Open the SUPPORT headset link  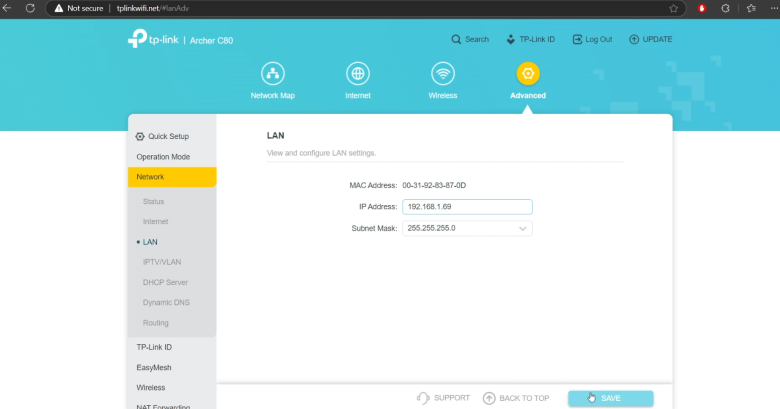coord(443,398)
